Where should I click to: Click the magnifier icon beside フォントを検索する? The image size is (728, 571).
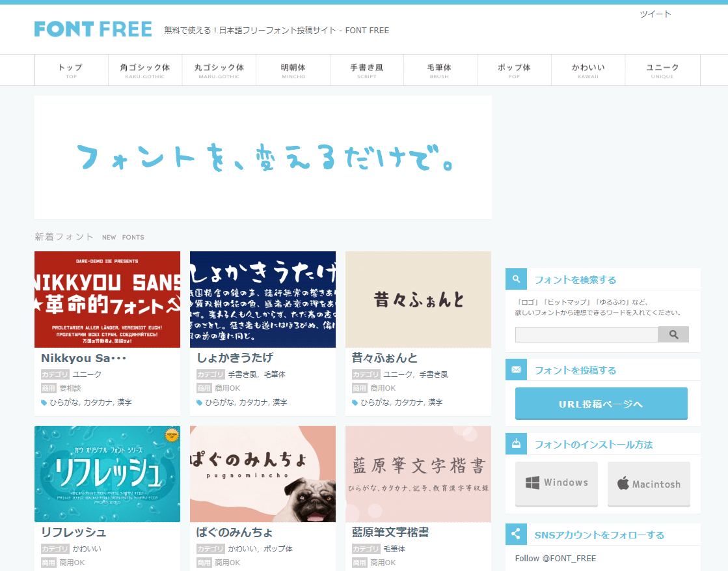(516, 279)
